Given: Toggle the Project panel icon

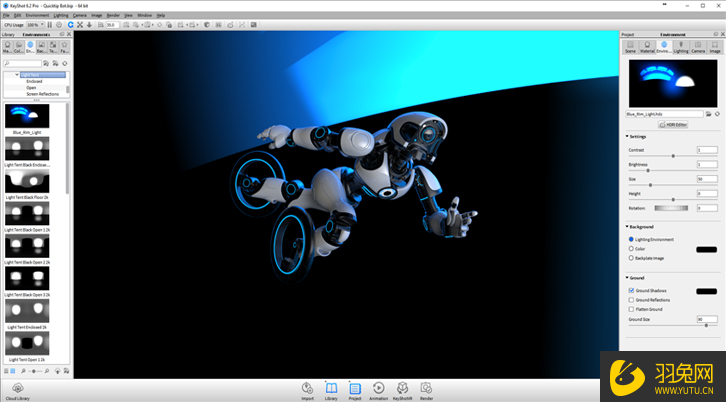Looking at the screenshot, I should pos(355,388).
